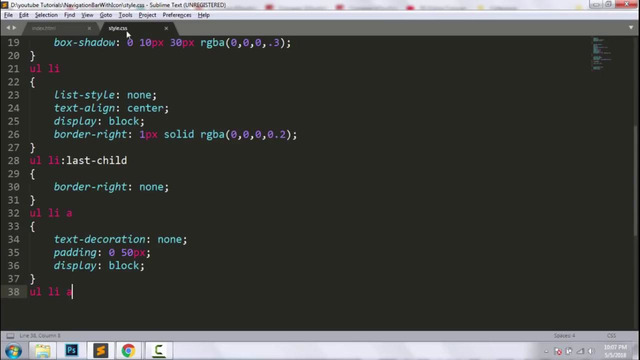Click the ul li a selector on line 32
Screen dimensions: 640x360
coord(51,213)
